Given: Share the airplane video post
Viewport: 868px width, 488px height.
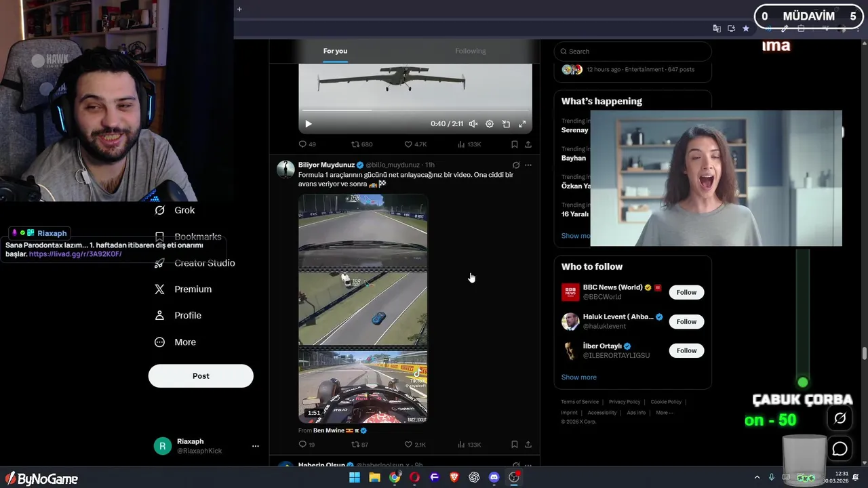Looking at the screenshot, I should click(x=528, y=144).
